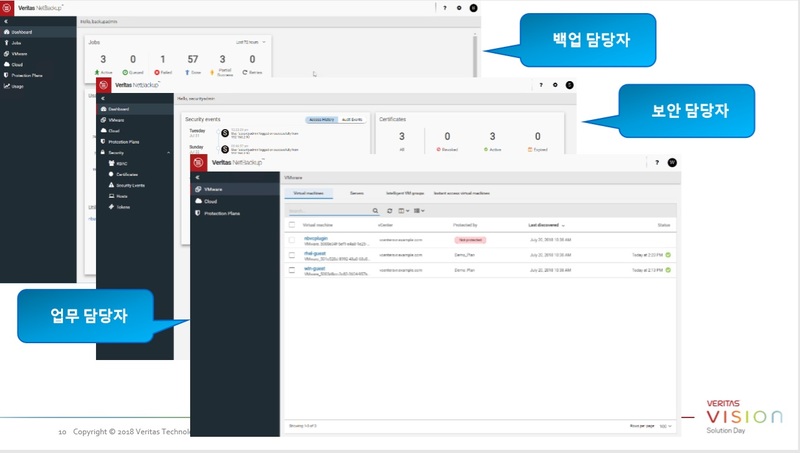Screen dimensions: 800x453
Task: Open RBAC under Security
Action: [118, 164]
